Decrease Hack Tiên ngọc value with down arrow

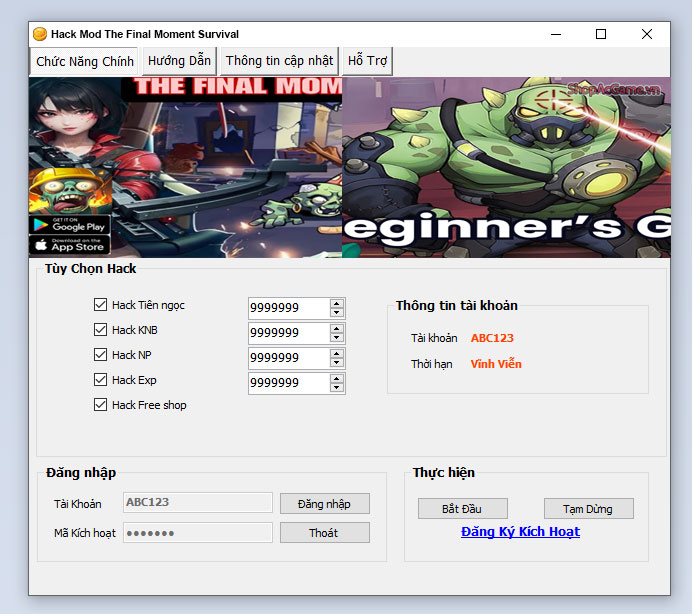click(337, 312)
